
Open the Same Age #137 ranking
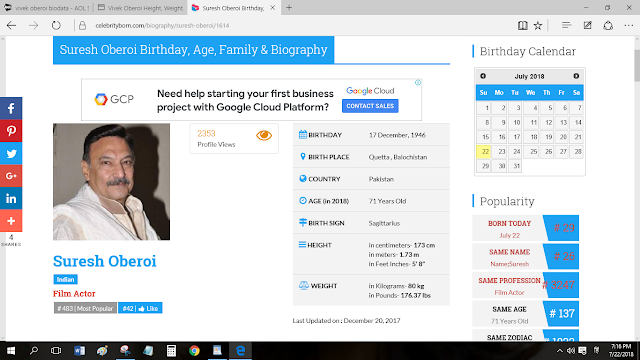(x=525, y=313)
